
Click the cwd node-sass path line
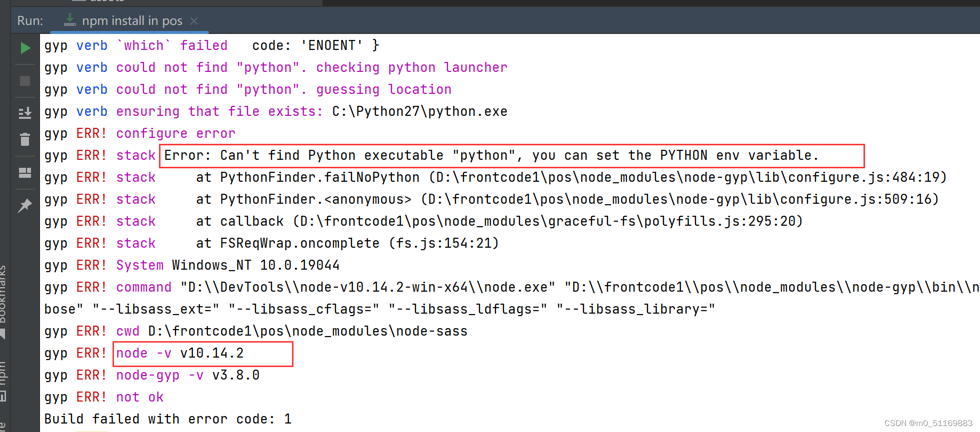[x=256, y=331]
